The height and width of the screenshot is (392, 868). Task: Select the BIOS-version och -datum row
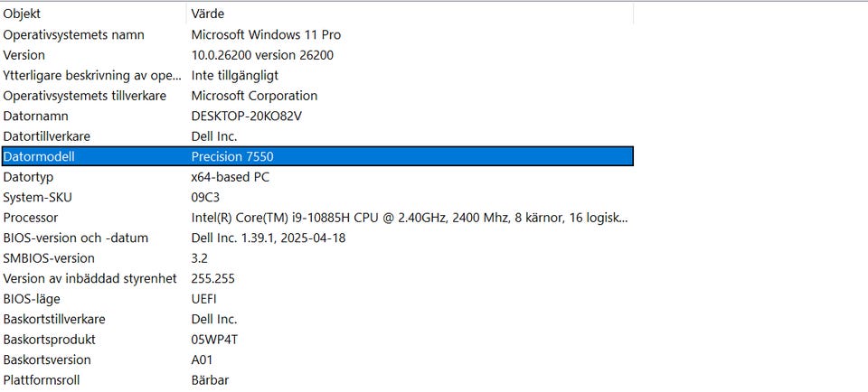(x=76, y=238)
